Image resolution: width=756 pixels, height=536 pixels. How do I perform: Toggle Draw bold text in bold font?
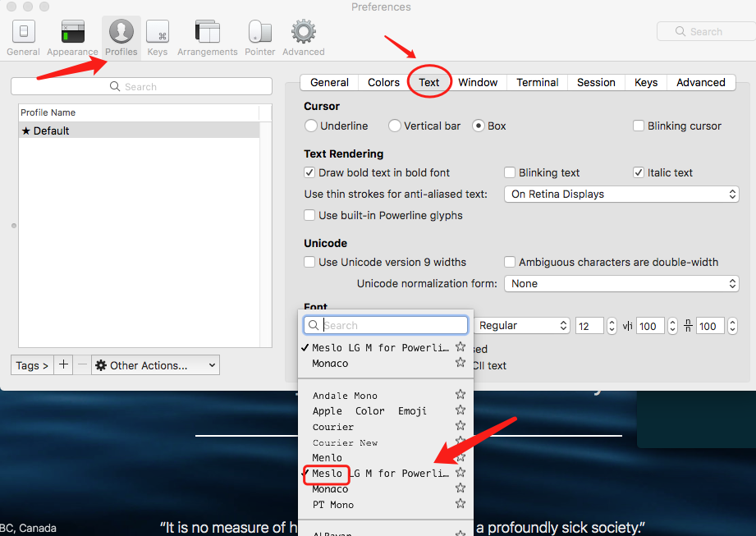[x=309, y=172]
